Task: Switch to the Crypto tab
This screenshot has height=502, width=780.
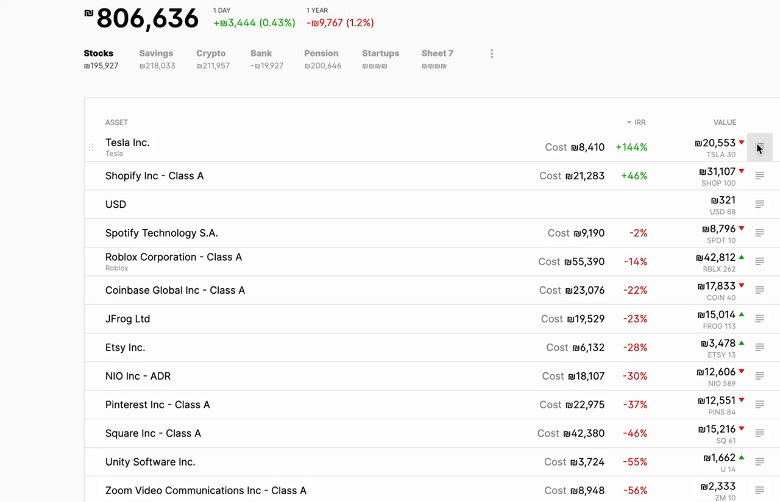Action: pyautogui.click(x=213, y=59)
